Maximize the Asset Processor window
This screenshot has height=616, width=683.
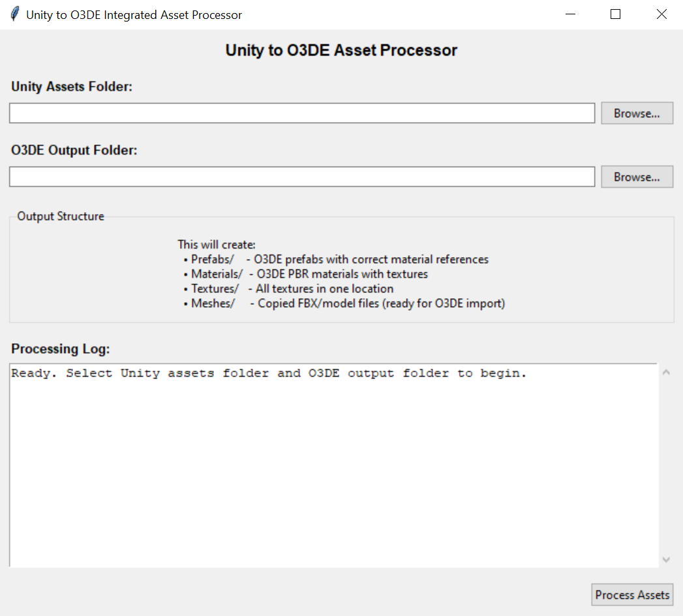pos(615,14)
